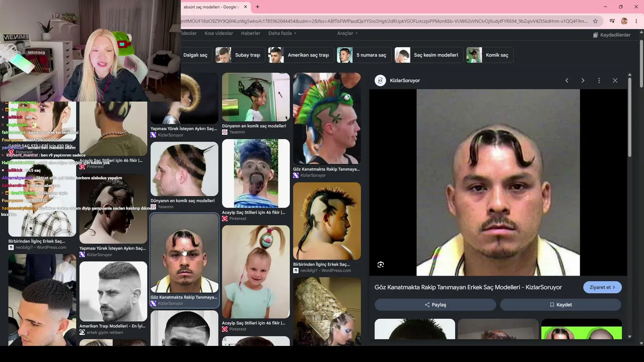Bookmark this page with the star icon
Screen dimensions: 644x362
coord(595,21)
